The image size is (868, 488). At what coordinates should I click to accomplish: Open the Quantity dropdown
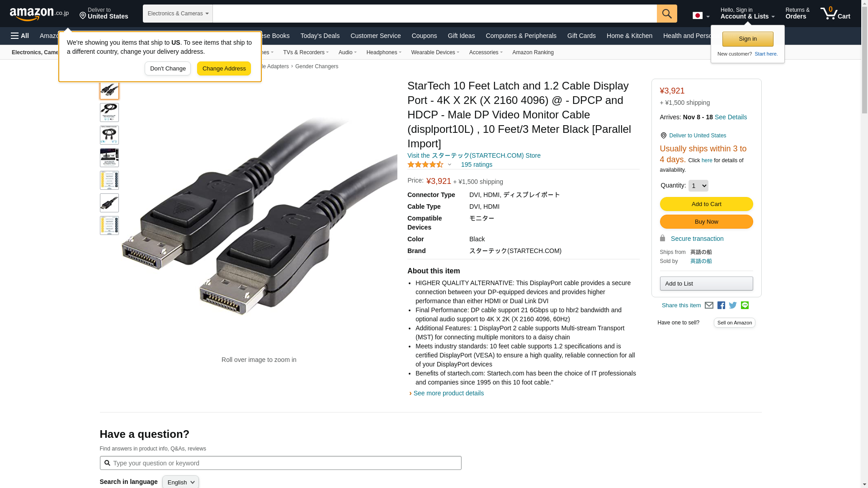tap(698, 186)
